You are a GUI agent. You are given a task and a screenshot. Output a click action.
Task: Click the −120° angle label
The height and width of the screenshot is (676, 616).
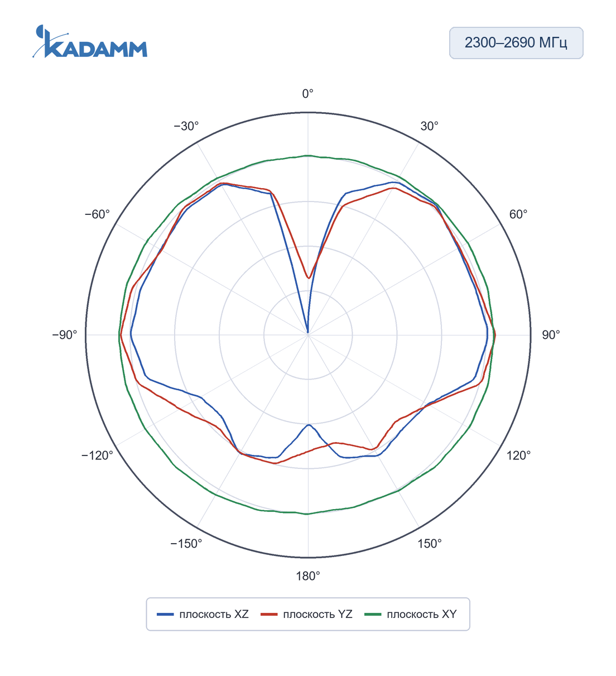[x=98, y=456]
